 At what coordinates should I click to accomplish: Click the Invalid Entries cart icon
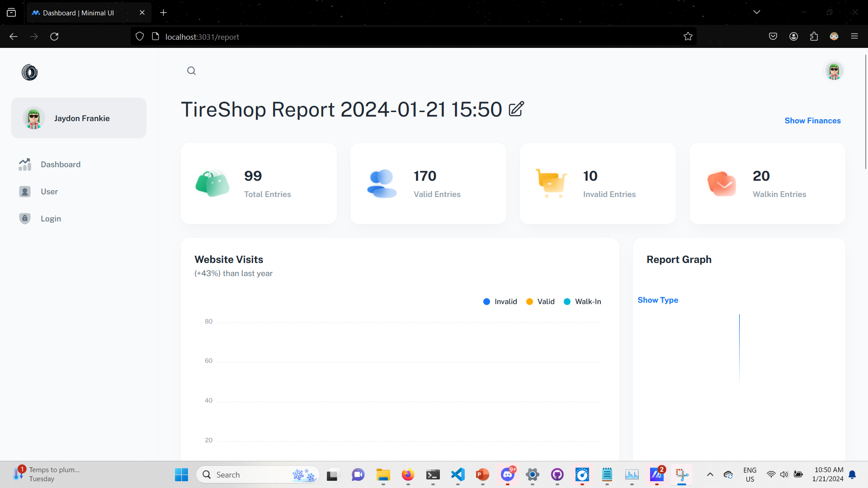coord(551,183)
